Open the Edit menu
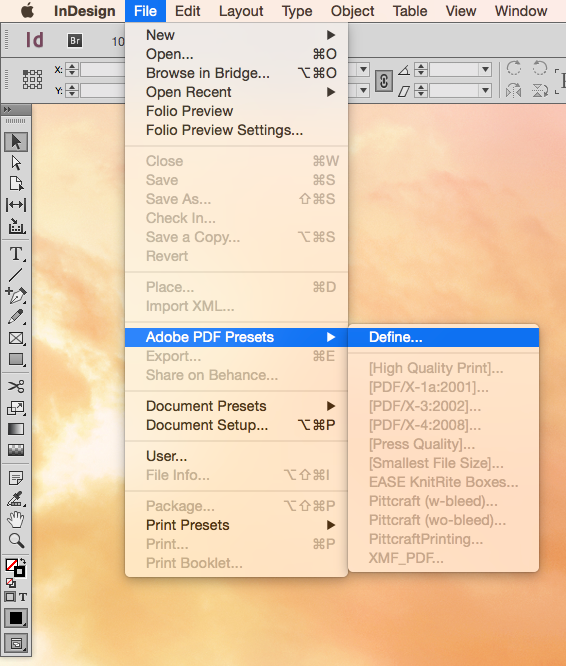This screenshot has width=566, height=666. 187,11
